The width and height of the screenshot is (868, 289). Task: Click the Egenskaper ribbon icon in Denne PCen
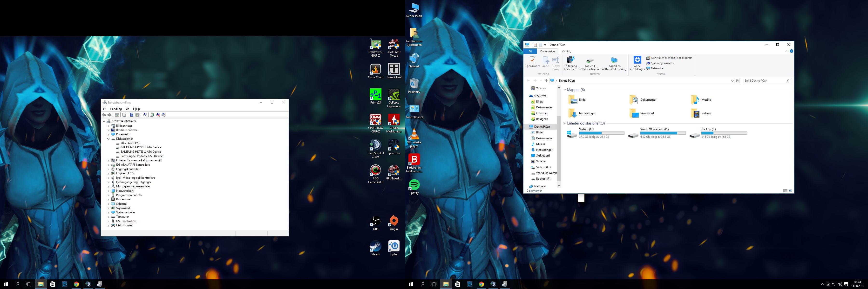532,62
